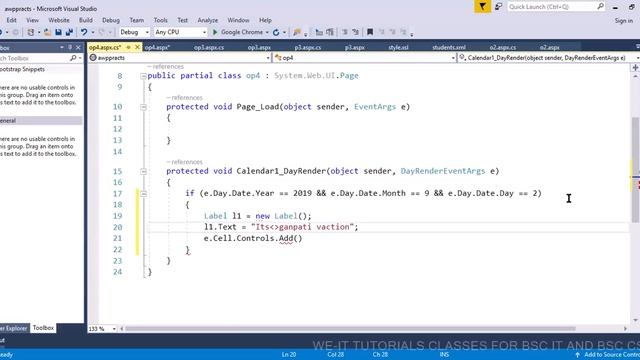The image size is (640, 360).
Task: Click the decrease indent icon
Action: [x=319, y=32]
